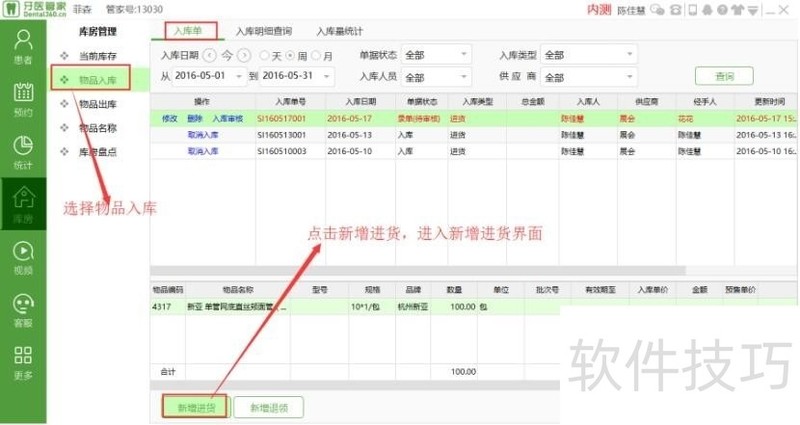Go to next date with right arrow
Image resolution: width=800 pixels, height=425 pixels.
[244, 55]
